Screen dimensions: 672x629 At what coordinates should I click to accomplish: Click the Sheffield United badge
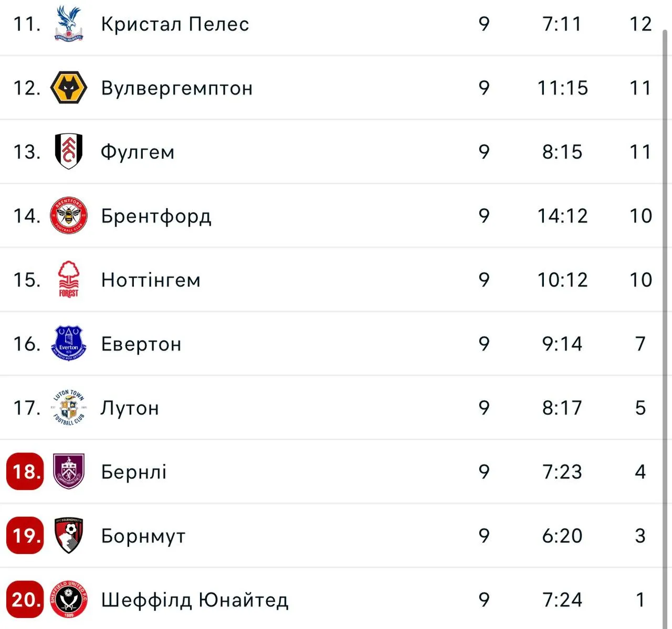point(68,599)
